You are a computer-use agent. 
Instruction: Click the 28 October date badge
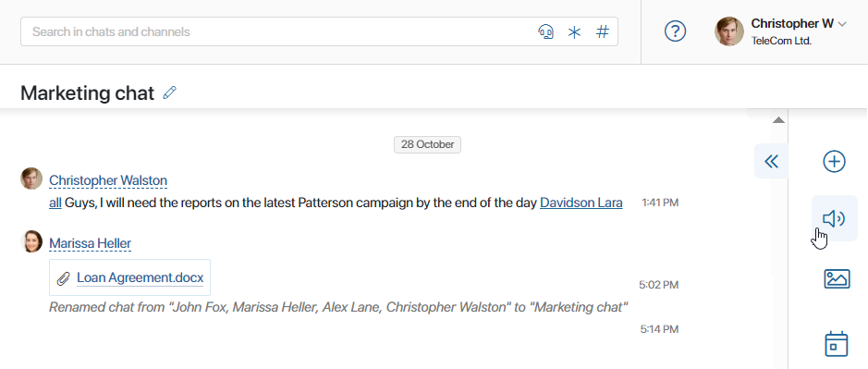point(427,144)
